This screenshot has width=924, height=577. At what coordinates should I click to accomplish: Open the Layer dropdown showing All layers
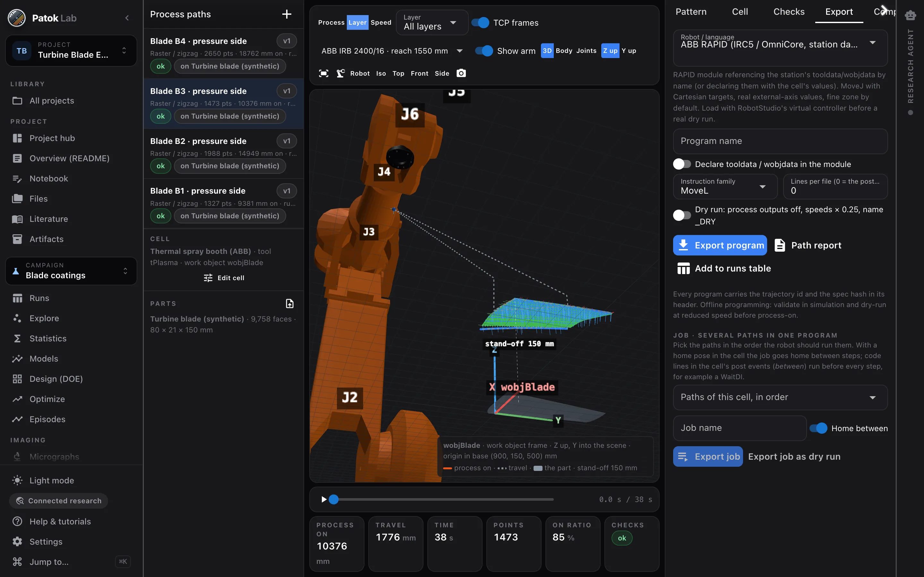click(432, 23)
